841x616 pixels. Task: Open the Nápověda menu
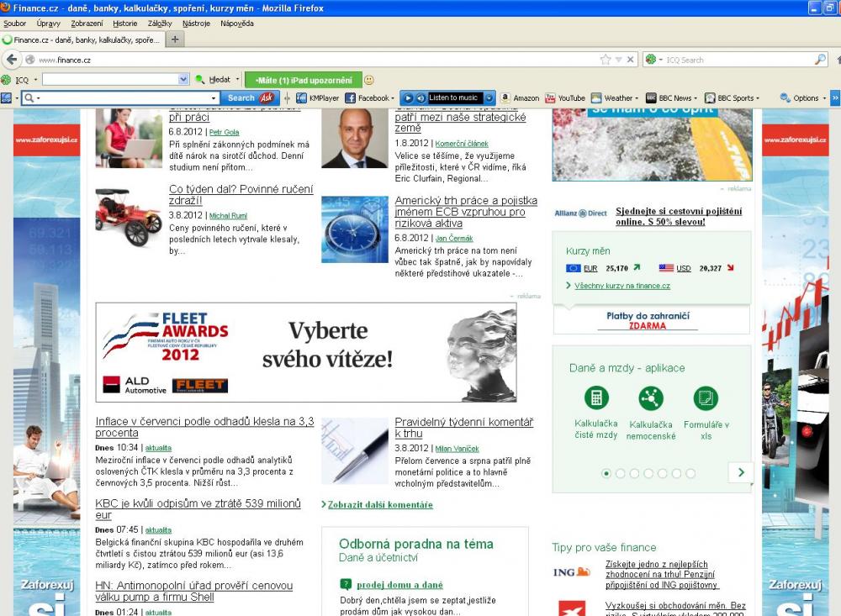[x=237, y=24]
